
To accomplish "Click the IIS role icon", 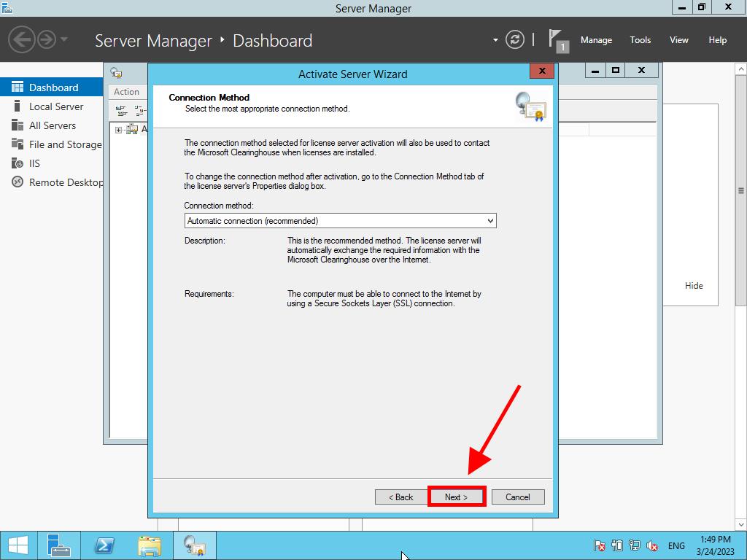I will coord(18,163).
